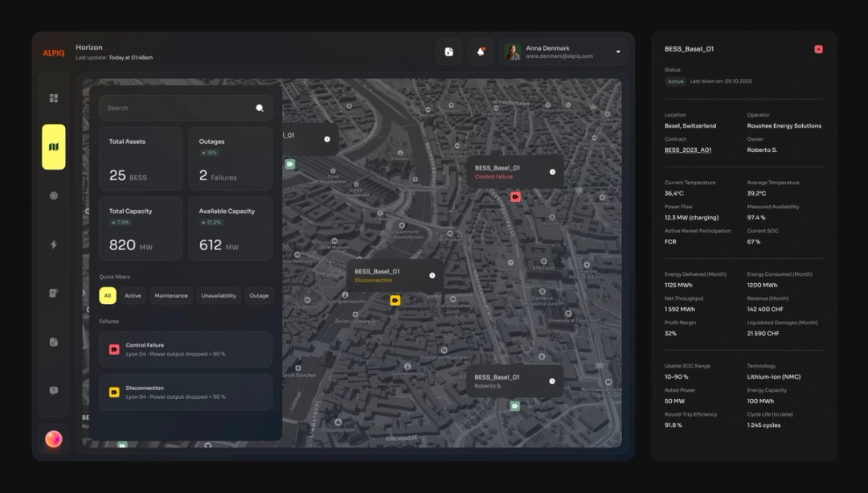Click the 91.8 % round-trip efficiency value
The height and width of the screenshot is (493, 868).
pyautogui.click(x=674, y=425)
